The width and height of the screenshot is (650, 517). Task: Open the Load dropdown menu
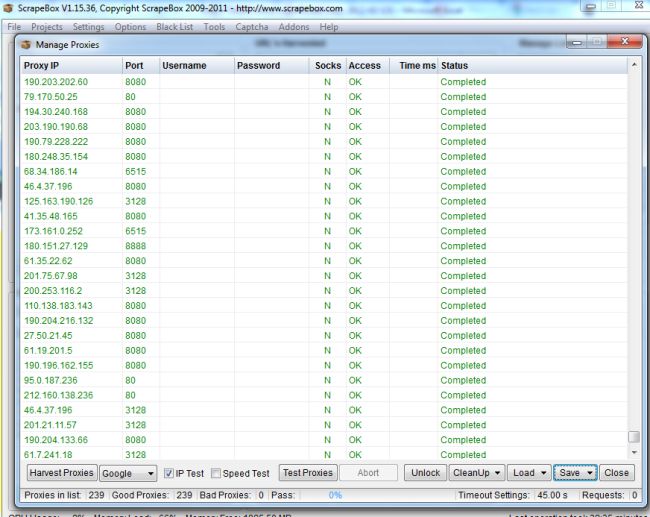click(528, 473)
